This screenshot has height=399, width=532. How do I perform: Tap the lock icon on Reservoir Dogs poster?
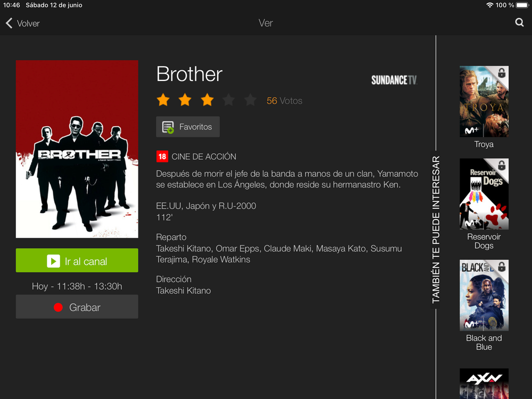(502, 166)
